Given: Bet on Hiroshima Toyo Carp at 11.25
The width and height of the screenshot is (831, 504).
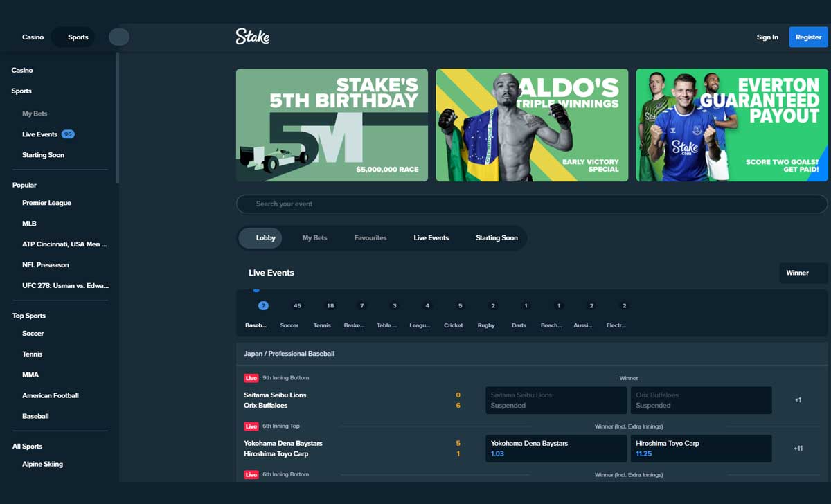Looking at the screenshot, I should (699, 449).
